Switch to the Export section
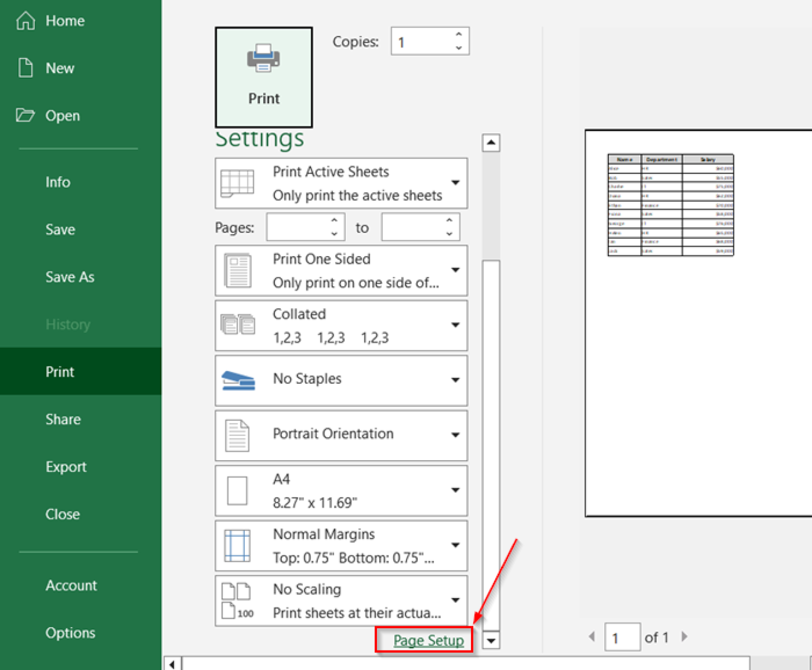812x670 pixels. pos(66,467)
